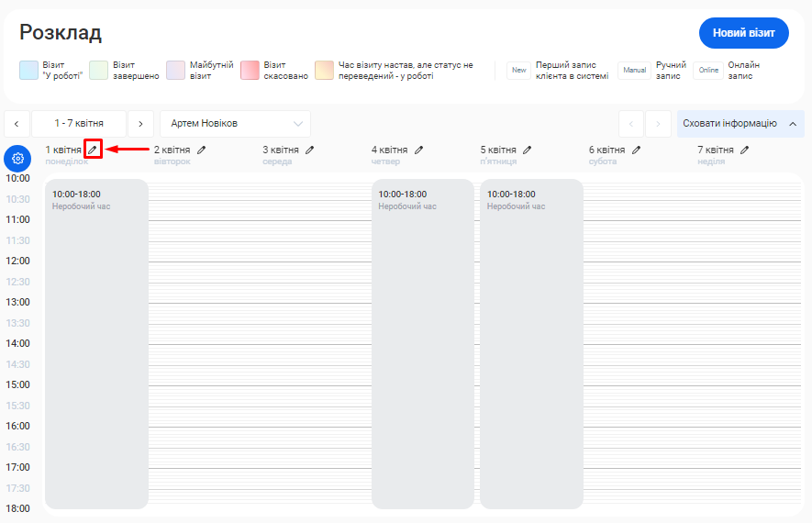Click the "Online" record type badge
The width and height of the screenshot is (812, 523).
click(707, 71)
